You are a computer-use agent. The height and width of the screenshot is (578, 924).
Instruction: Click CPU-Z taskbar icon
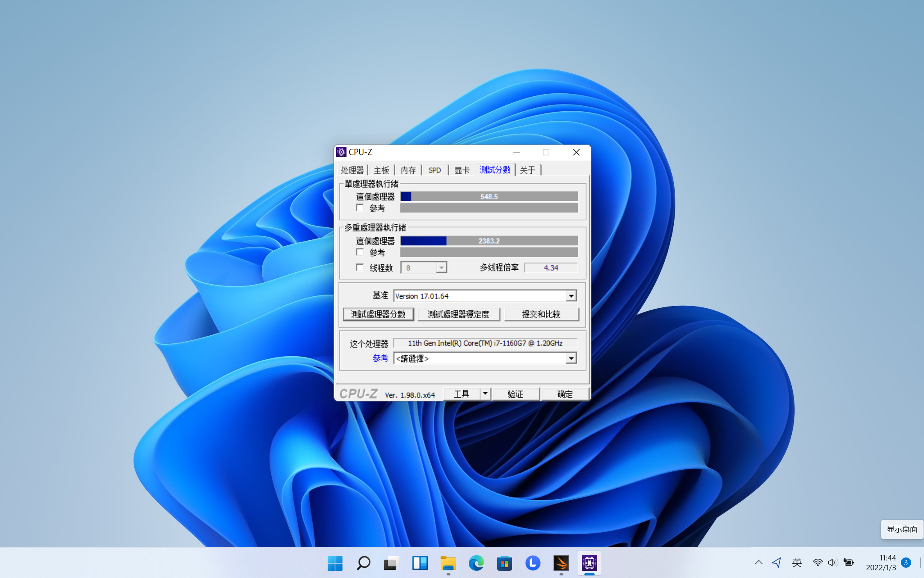(x=589, y=563)
